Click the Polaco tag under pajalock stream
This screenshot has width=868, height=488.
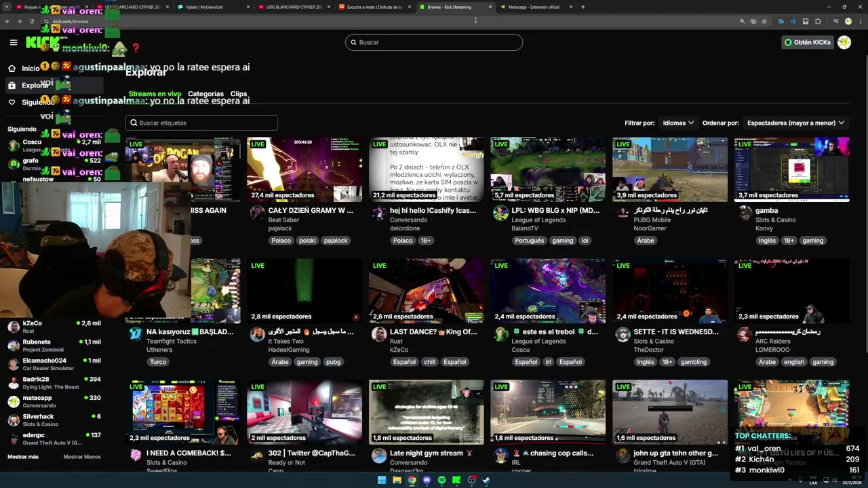pos(281,241)
